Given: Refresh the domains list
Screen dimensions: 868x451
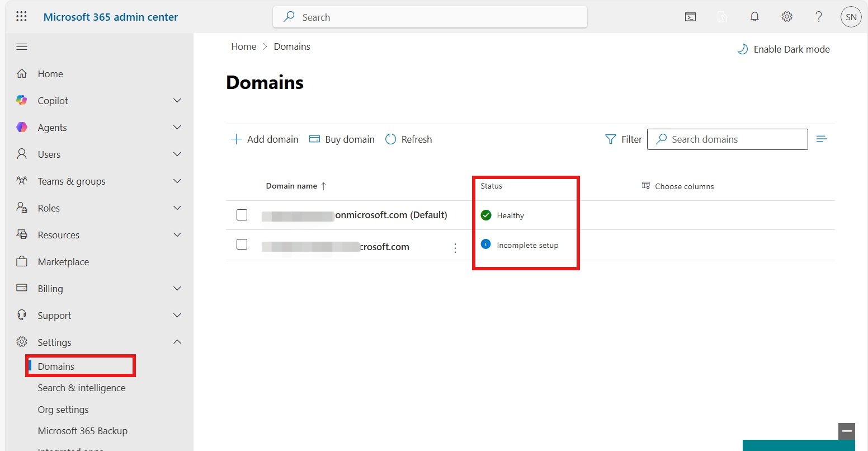Looking at the screenshot, I should [409, 139].
